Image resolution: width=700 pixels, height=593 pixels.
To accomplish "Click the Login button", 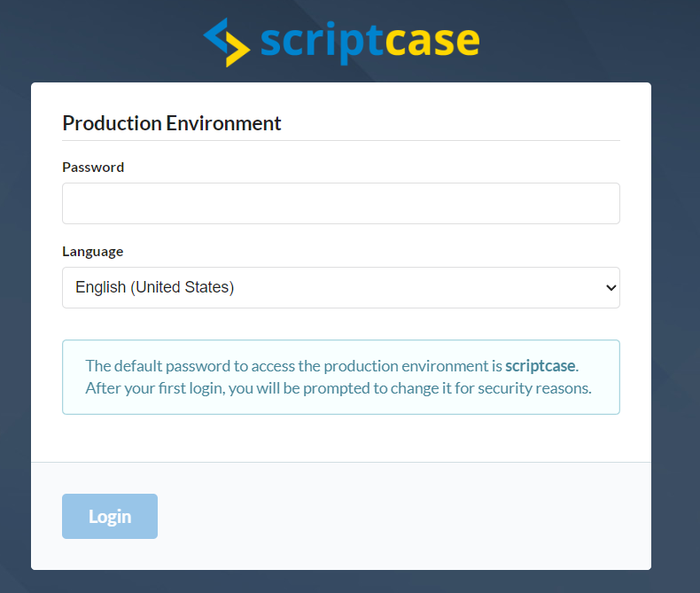I will (110, 516).
